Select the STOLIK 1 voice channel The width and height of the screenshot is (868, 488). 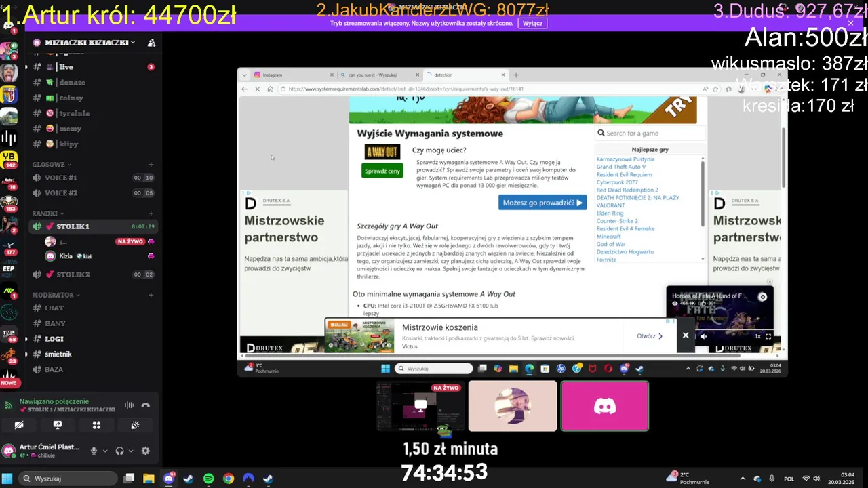[x=94, y=226]
